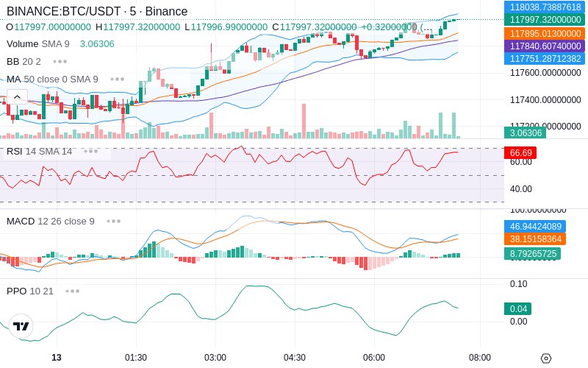The width and height of the screenshot is (588, 368).
Task: Click the purple 117840.60740000 MA price label
Action: [545, 46]
